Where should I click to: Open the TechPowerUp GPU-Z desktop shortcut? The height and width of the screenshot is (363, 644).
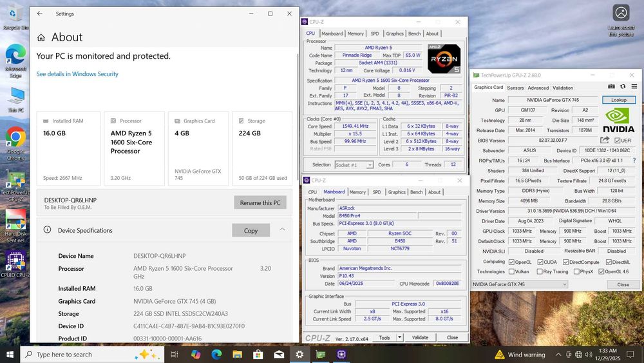15,186
